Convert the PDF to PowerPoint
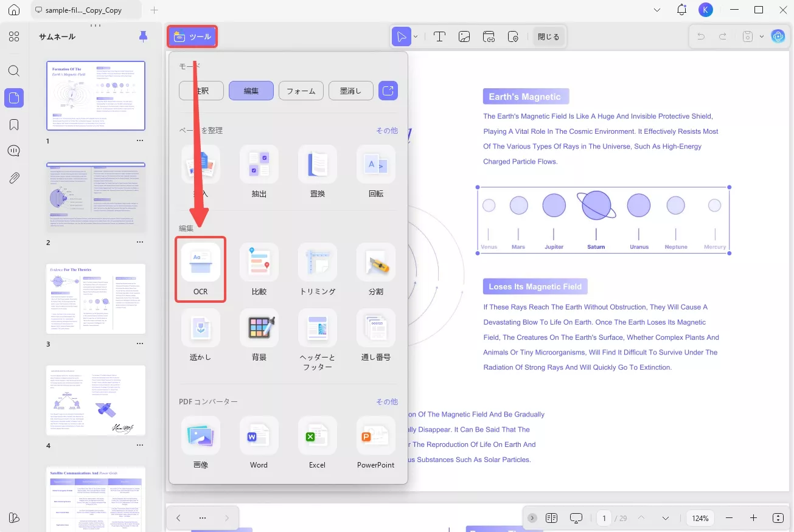This screenshot has height=532, width=794. point(375,443)
